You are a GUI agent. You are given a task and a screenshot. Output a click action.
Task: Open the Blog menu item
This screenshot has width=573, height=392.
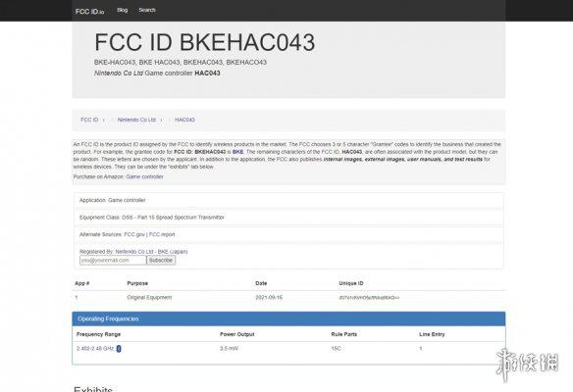(123, 10)
